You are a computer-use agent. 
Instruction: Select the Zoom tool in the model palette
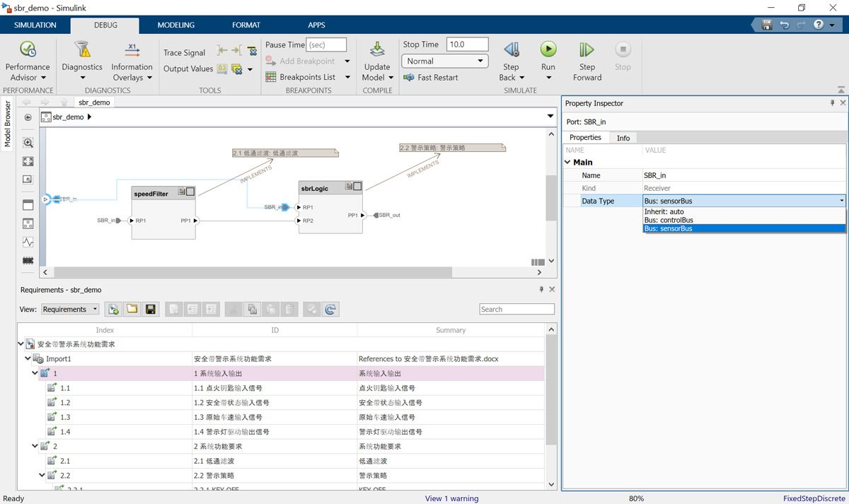coord(28,142)
